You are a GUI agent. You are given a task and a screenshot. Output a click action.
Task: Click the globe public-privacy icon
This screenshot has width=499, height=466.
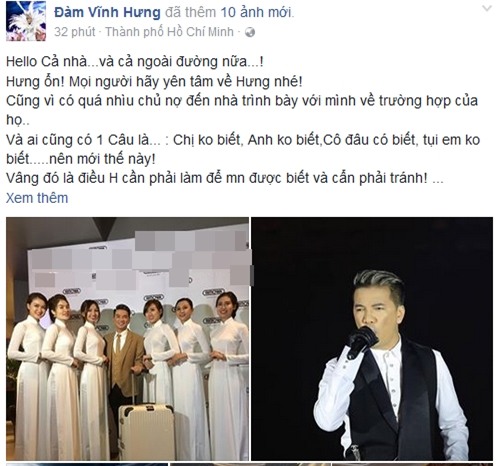(x=250, y=32)
